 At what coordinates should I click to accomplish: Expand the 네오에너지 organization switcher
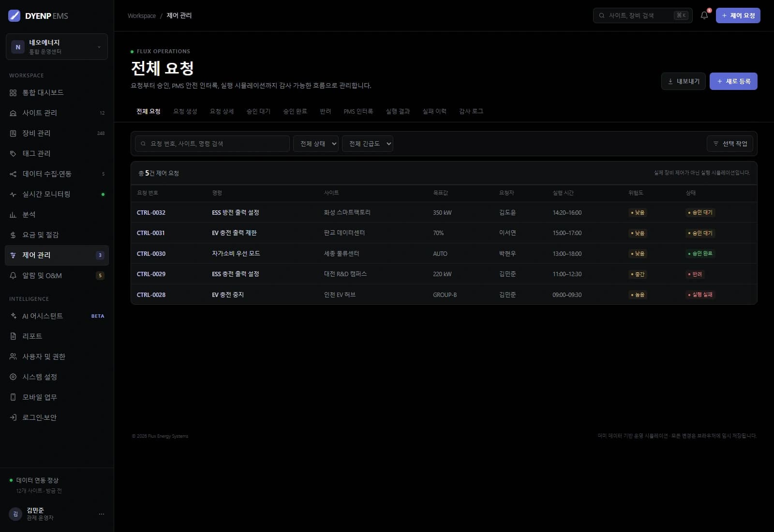(x=57, y=46)
